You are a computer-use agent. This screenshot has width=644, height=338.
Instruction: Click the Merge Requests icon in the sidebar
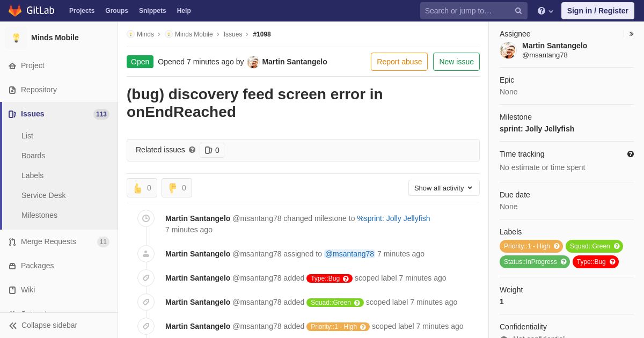click(x=12, y=242)
